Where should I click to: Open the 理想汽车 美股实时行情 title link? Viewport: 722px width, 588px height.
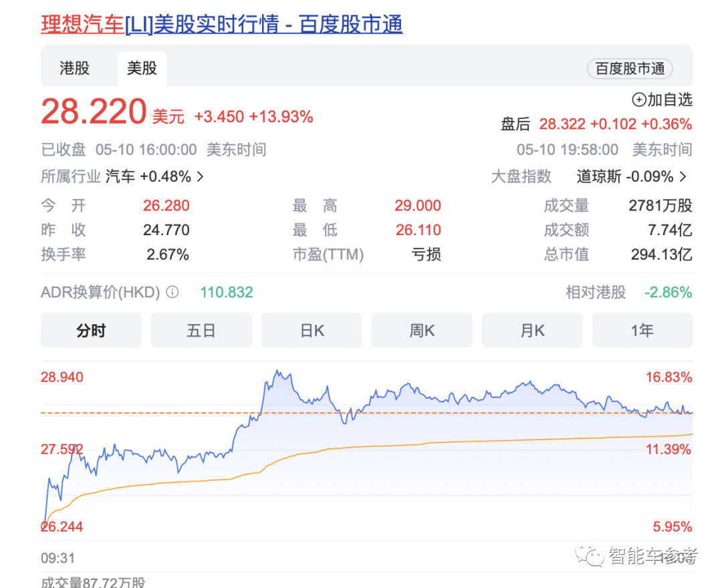221,24
